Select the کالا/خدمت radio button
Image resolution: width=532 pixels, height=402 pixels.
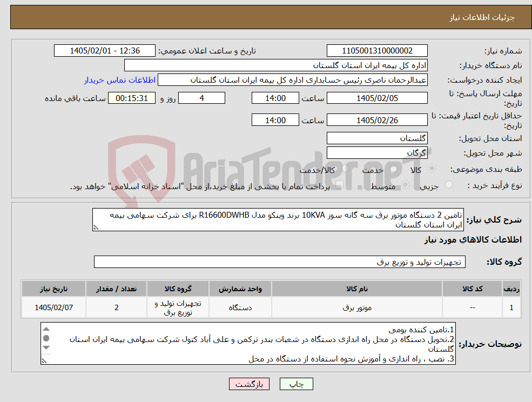pos(345,169)
